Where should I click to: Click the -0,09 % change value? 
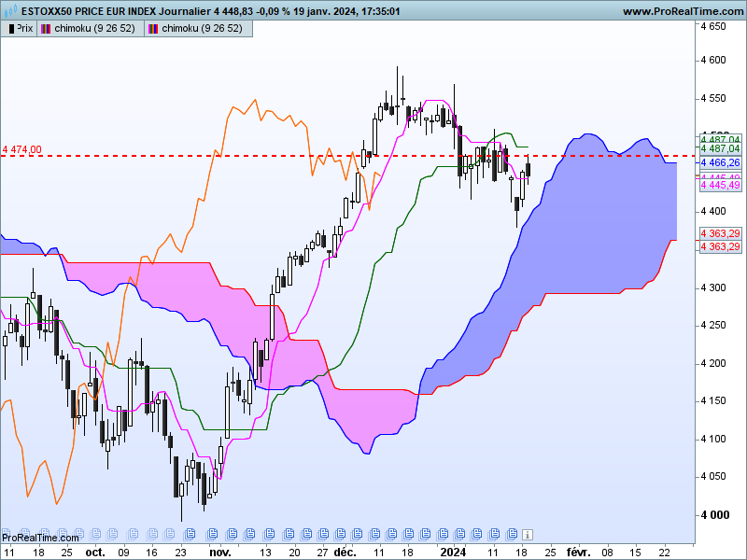tap(273, 11)
